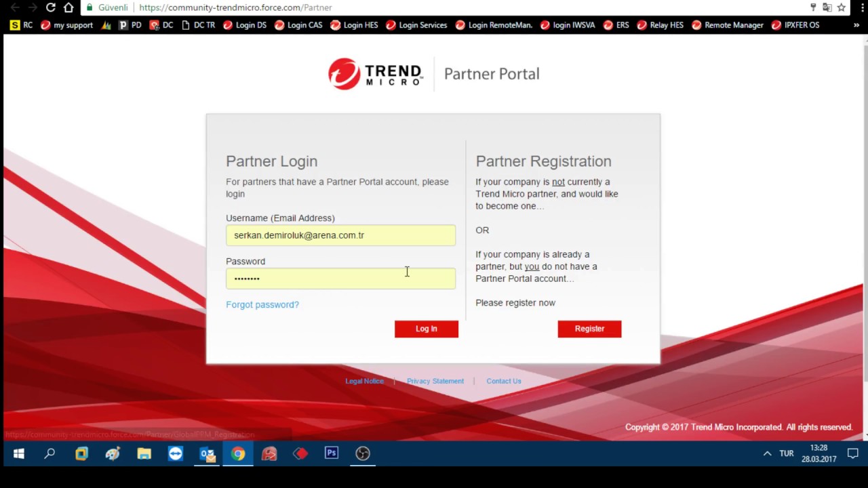Open the IPXFER OS bookmark
Image resolution: width=868 pixels, height=488 pixels.
(795, 25)
